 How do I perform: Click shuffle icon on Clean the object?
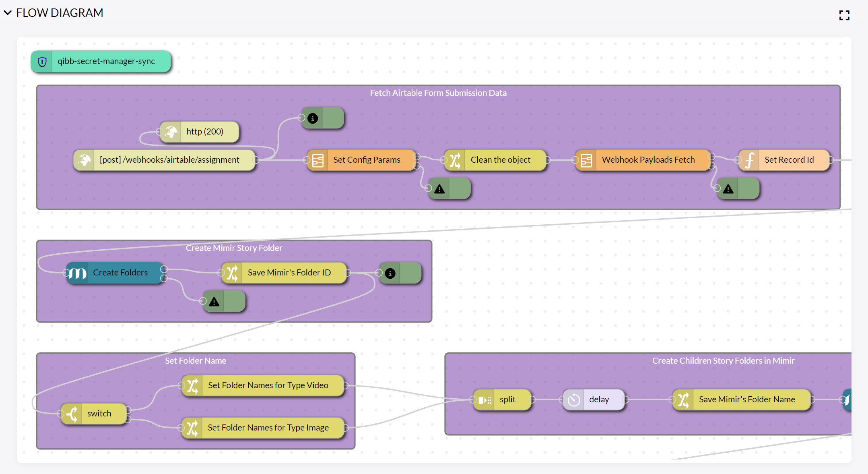click(455, 160)
